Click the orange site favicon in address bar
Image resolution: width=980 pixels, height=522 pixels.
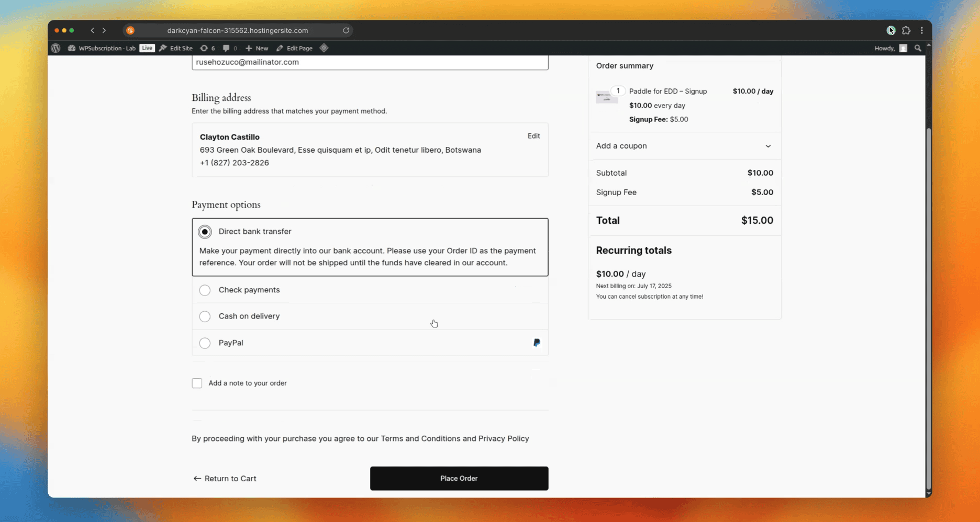click(x=130, y=30)
